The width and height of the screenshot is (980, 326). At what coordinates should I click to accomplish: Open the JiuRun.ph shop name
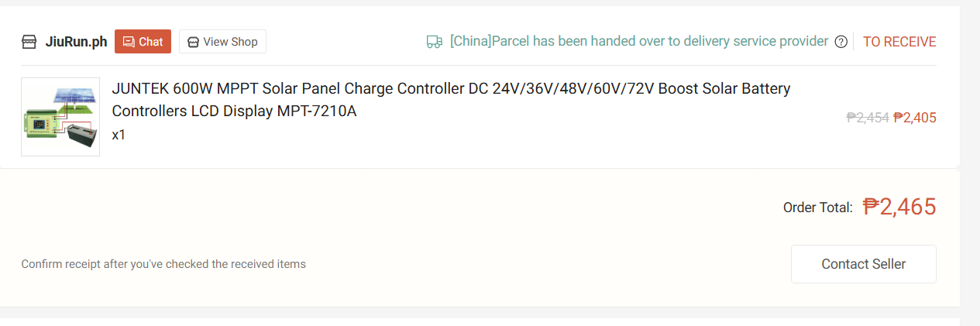tap(76, 42)
